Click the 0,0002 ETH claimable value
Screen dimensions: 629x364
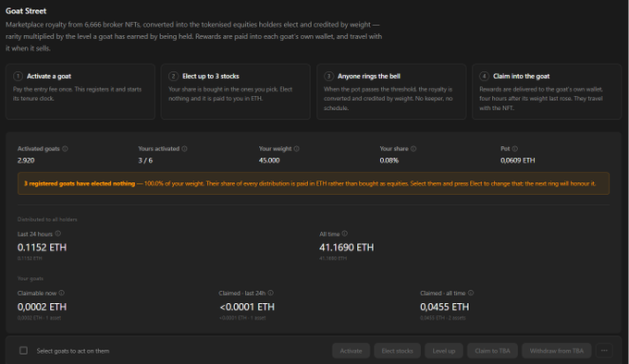click(43, 307)
